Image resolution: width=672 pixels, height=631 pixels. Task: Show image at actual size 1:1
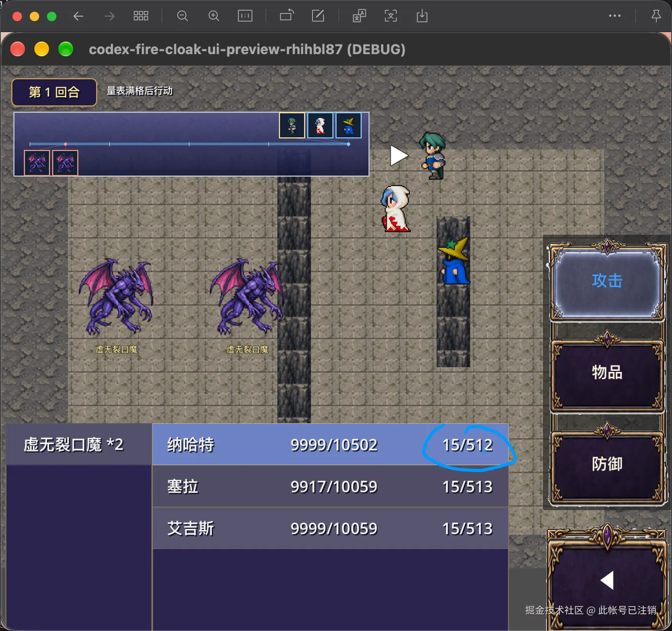(x=245, y=16)
